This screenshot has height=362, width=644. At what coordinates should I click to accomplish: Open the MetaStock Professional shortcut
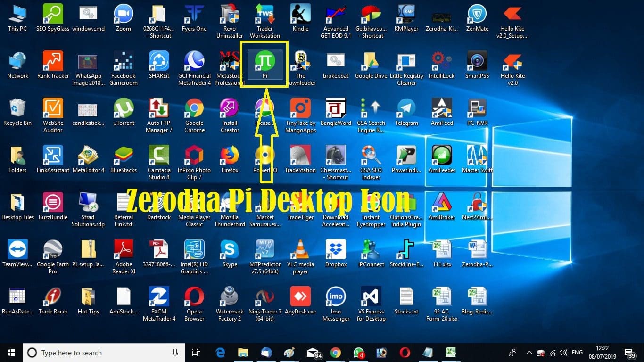point(230,68)
